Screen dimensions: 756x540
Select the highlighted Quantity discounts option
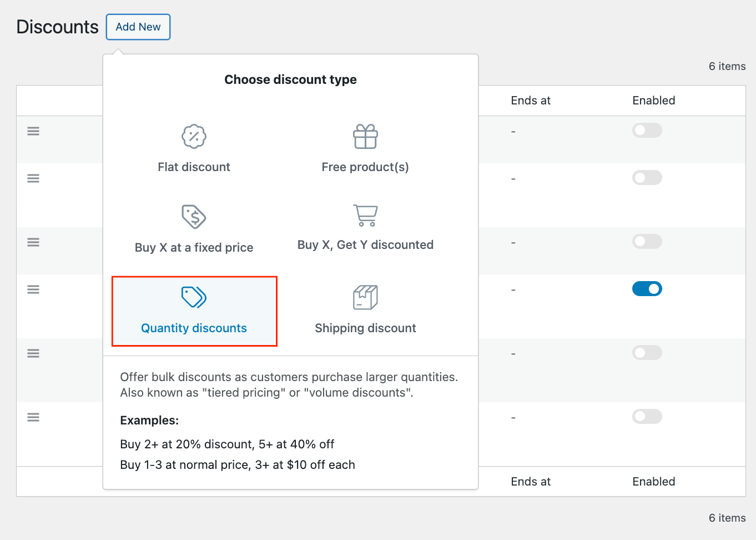point(194,311)
